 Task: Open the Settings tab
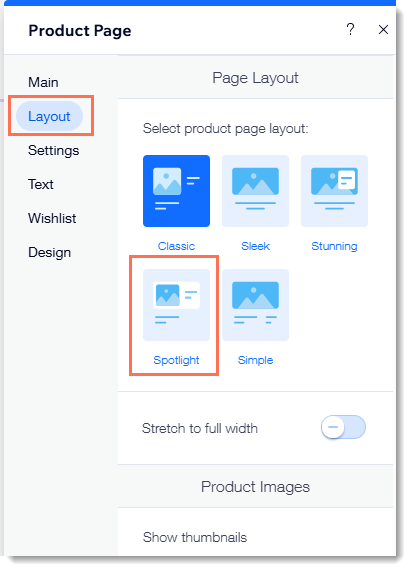click(54, 150)
